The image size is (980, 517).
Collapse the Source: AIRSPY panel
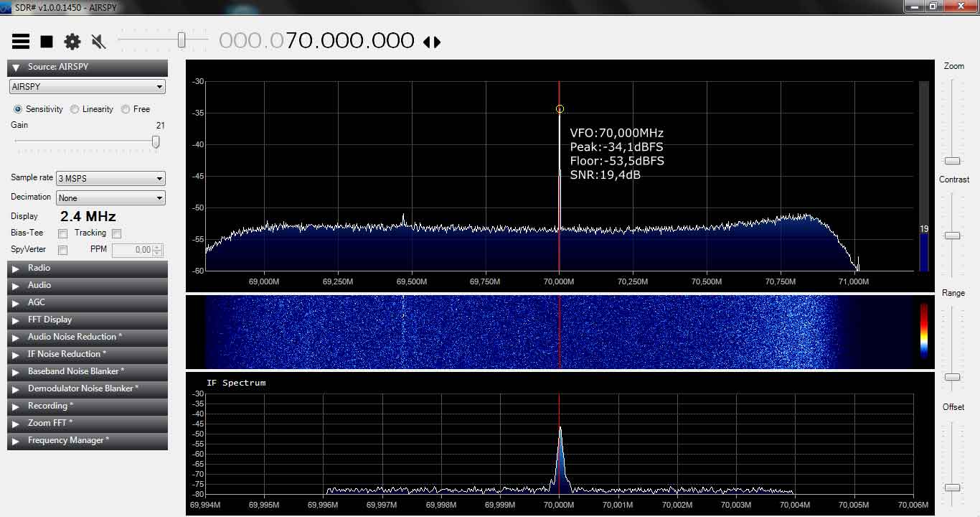pos(88,67)
